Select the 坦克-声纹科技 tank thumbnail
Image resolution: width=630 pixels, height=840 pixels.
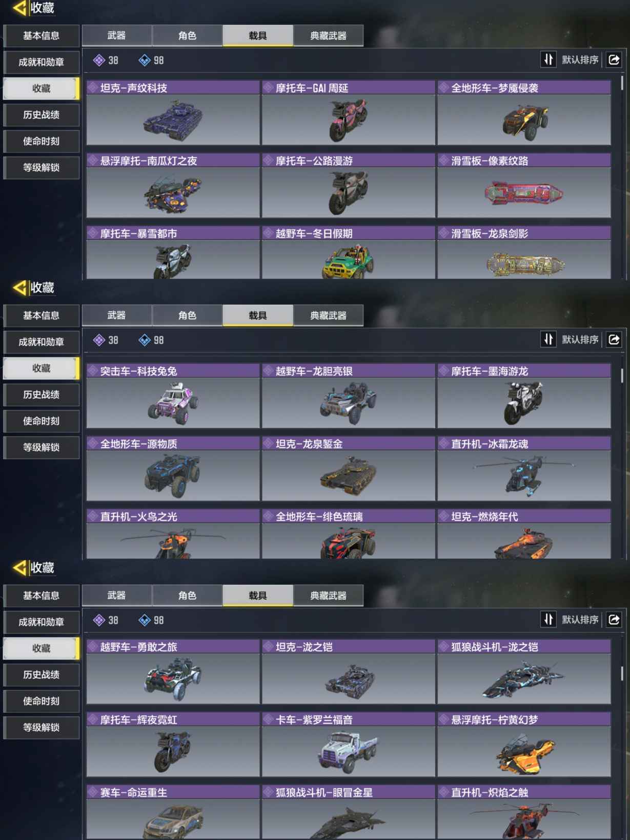pos(173,120)
